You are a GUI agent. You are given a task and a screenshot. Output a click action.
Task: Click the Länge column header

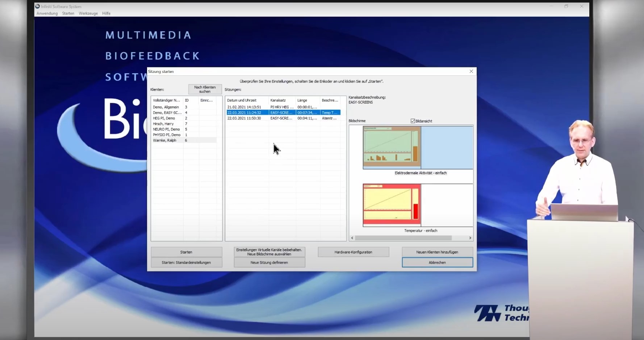coord(308,100)
